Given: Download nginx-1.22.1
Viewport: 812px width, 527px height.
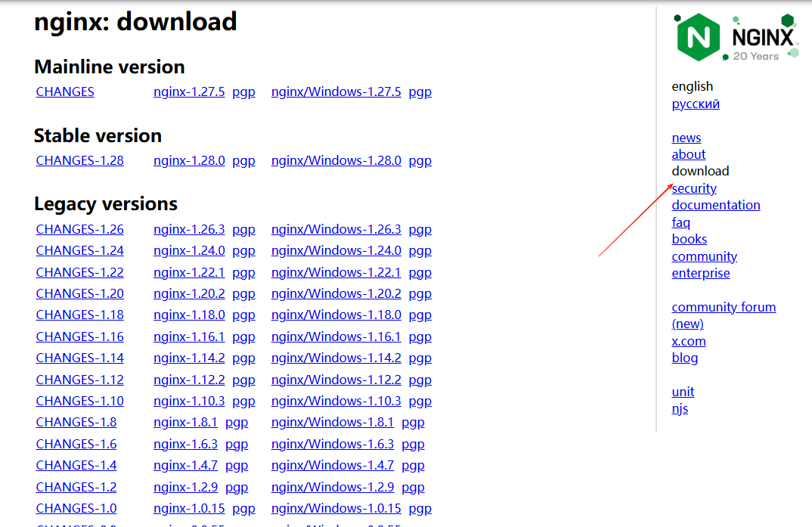Looking at the screenshot, I should tap(189, 272).
